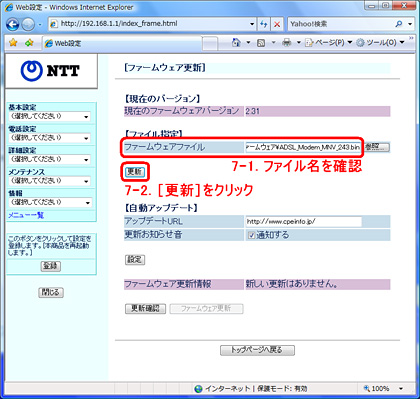Click the Refresh page icon
Viewport: 420px width, 399px height.
coord(264,24)
